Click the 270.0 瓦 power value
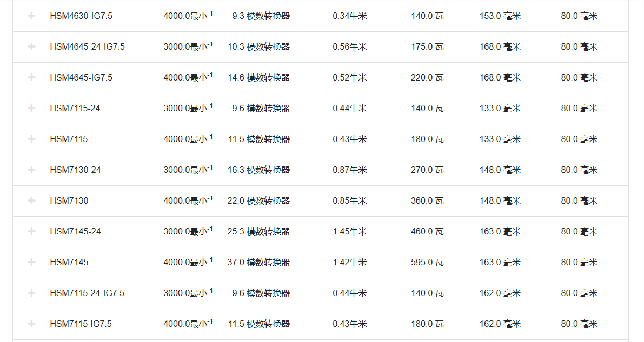This screenshot has width=644, height=342. (x=427, y=170)
